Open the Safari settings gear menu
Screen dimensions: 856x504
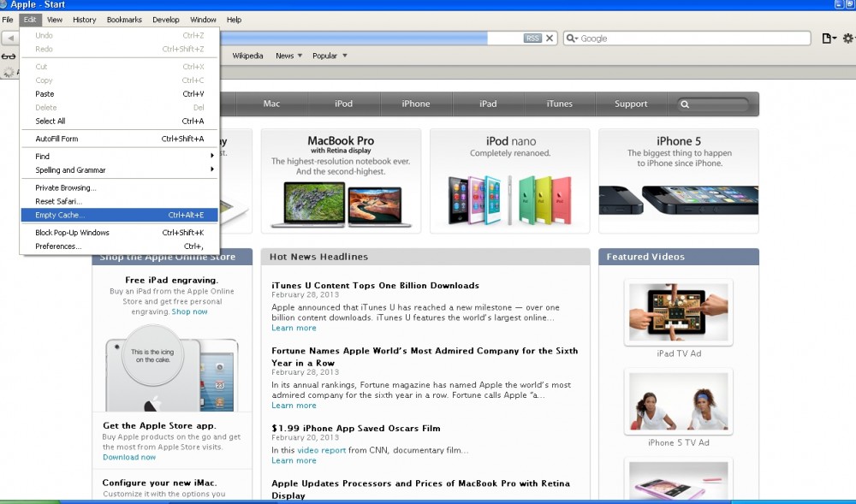pos(848,39)
